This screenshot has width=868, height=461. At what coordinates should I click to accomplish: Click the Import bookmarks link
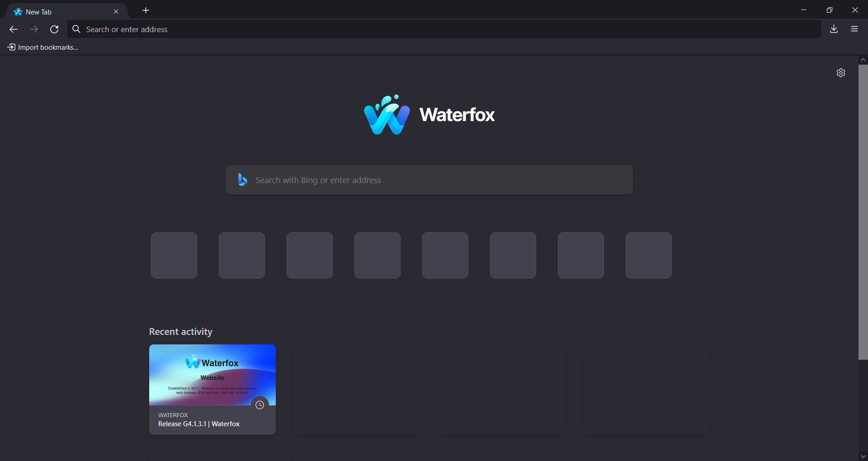[x=43, y=47]
